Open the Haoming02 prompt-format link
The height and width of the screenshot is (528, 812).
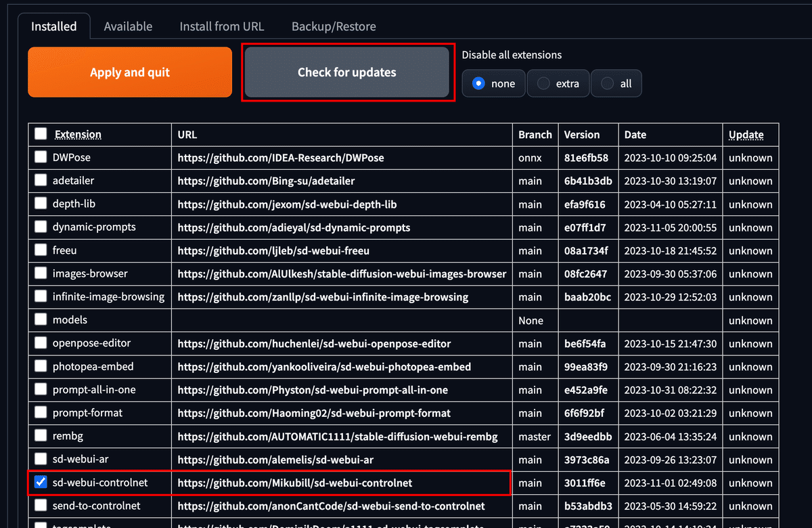314,413
